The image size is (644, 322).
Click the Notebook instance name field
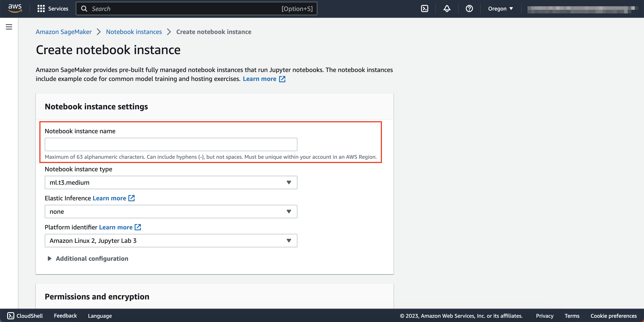tap(171, 144)
